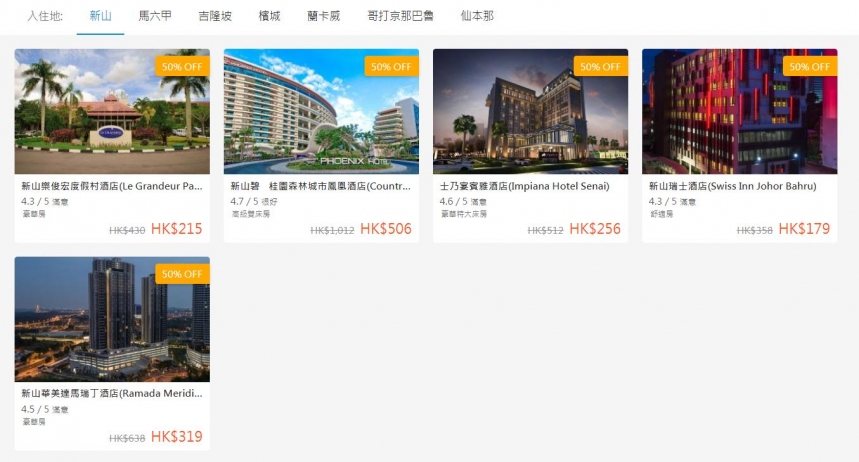The width and height of the screenshot is (859, 462).
Task: Open the 哥打京那巴魯 tab
Action: (400, 16)
